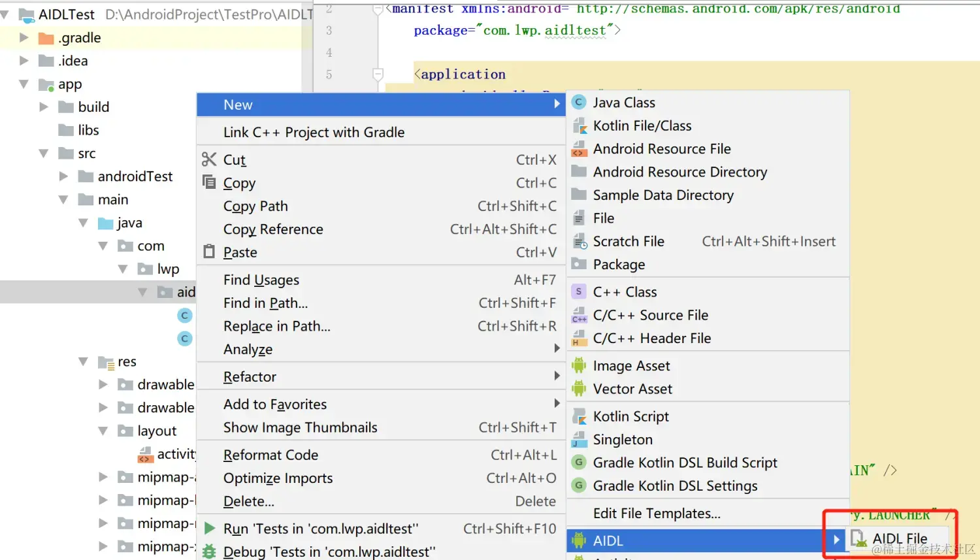This screenshot has height=560, width=980.
Task: Click the Java Class icon in New submenu
Action: (579, 103)
